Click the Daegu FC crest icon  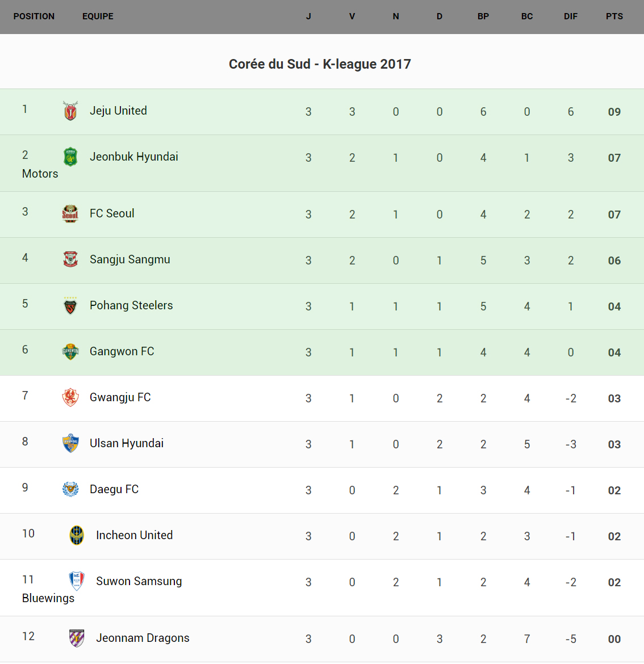point(70,490)
